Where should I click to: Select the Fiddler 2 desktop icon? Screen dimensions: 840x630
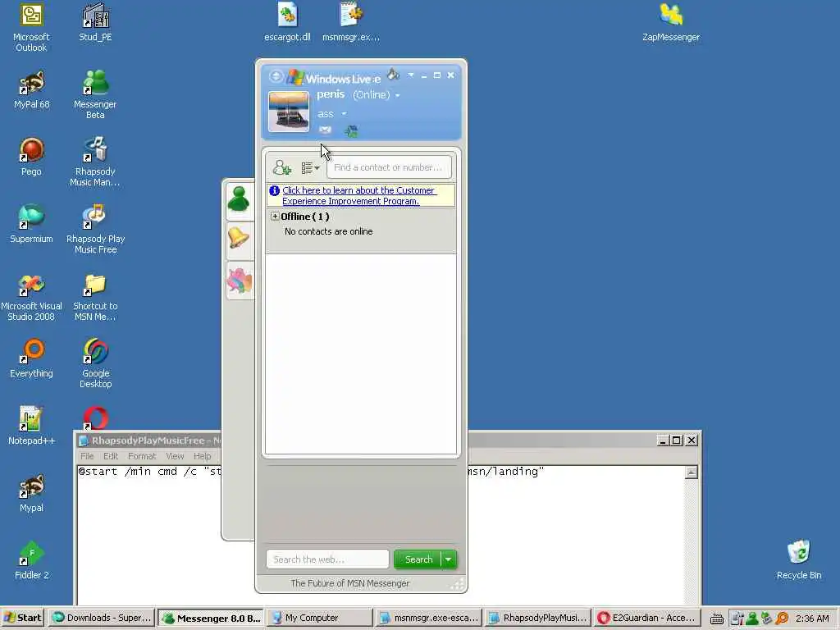tap(32, 560)
